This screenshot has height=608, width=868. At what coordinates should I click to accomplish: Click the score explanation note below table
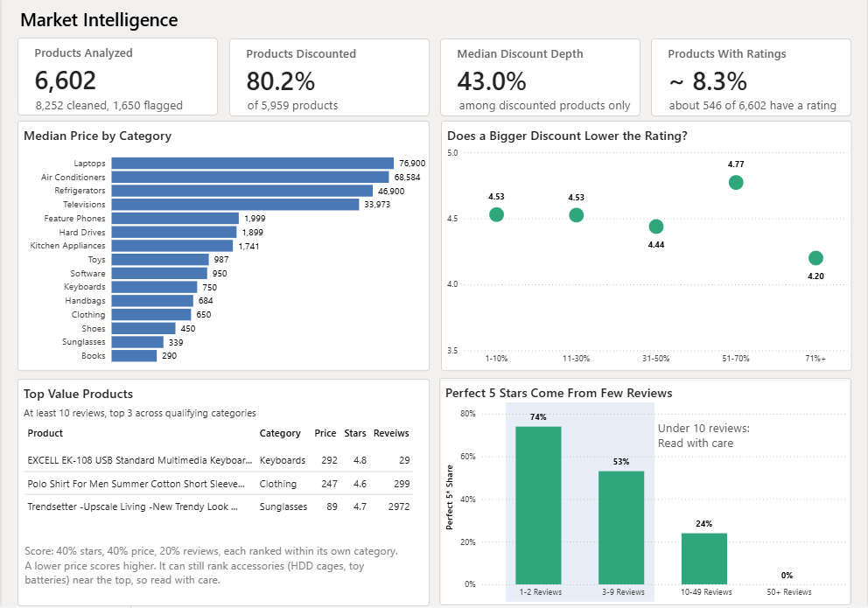[211, 565]
